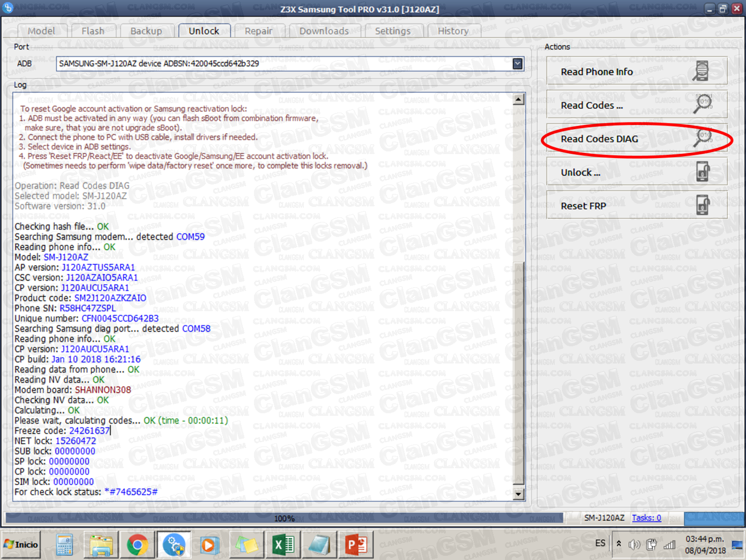Image resolution: width=746 pixels, height=560 pixels.
Task: Click the Read Codes magnifier icon
Action: click(702, 104)
